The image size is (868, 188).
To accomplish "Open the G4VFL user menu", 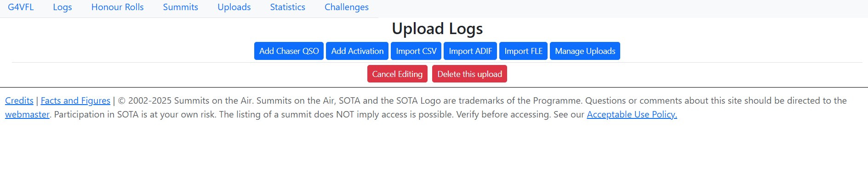I will (x=21, y=7).
